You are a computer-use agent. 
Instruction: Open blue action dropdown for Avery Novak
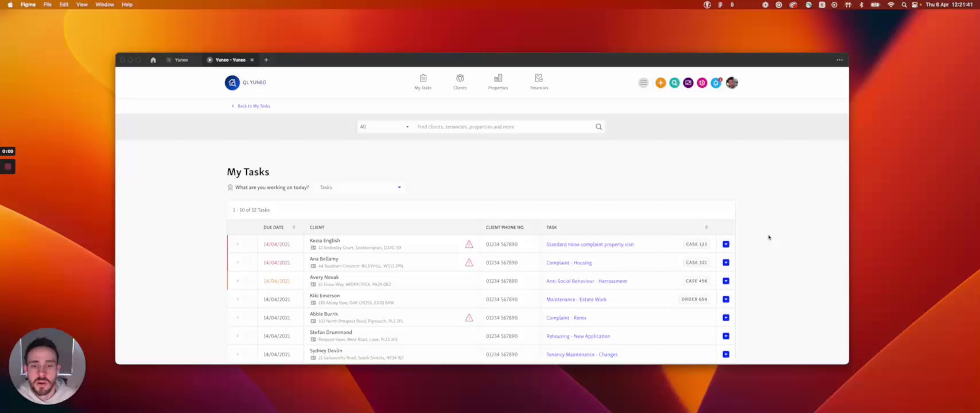726,281
